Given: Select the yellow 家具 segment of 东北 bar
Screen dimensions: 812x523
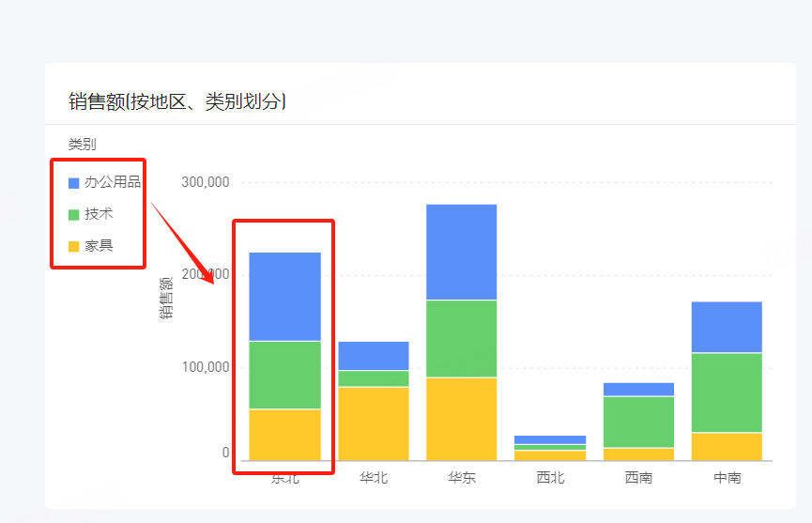Looking at the screenshot, I should click(284, 434).
